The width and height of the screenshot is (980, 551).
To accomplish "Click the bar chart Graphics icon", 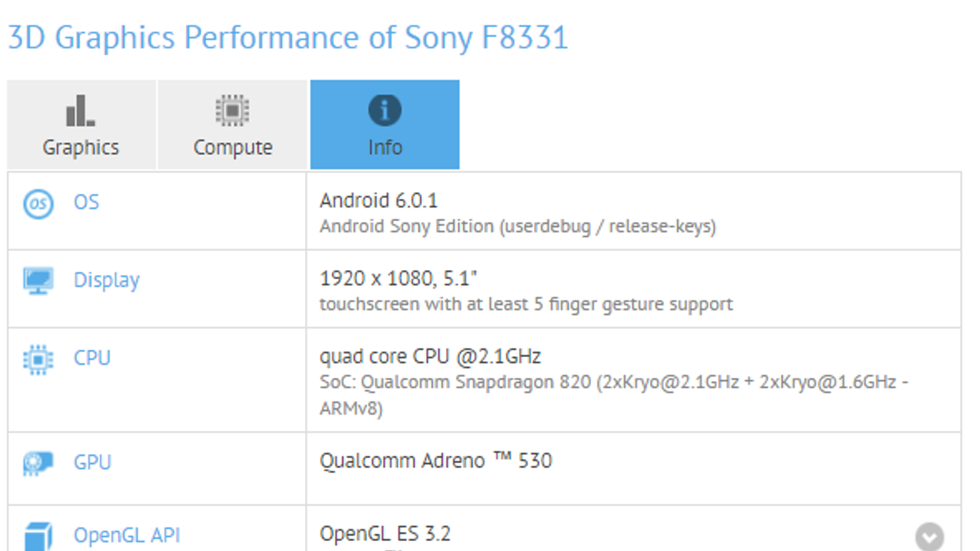I will [x=80, y=111].
